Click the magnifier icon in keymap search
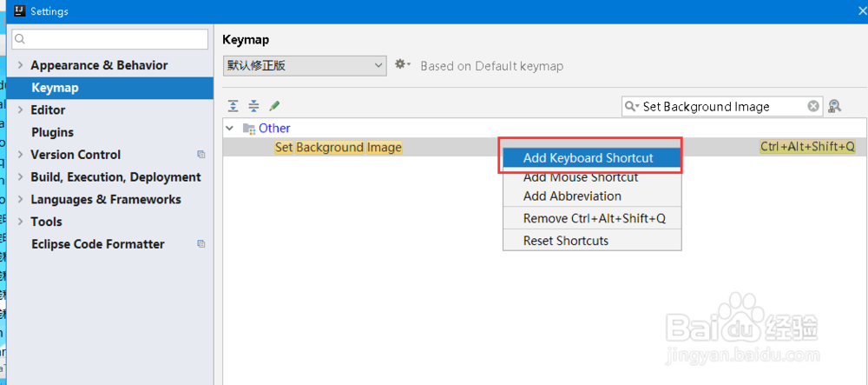The width and height of the screenshot is (868, 385). 633,106
